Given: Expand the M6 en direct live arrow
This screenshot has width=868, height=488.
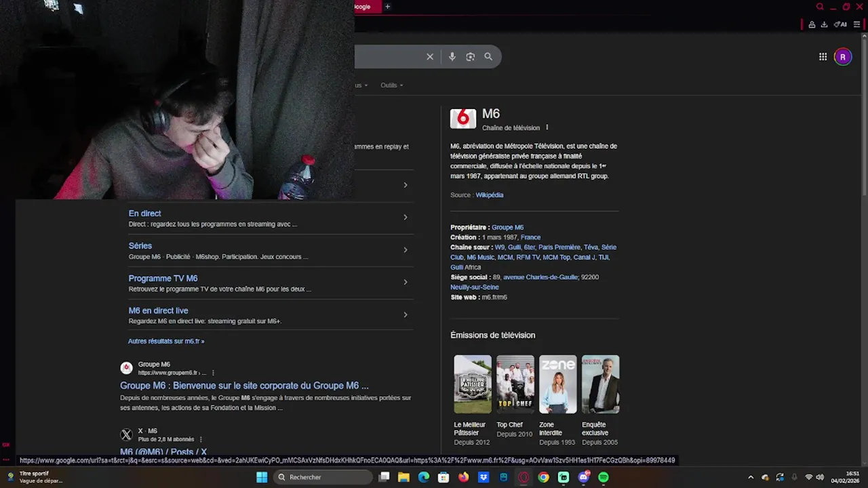Looking at the screenshot, I should click(x=406, y=314).
